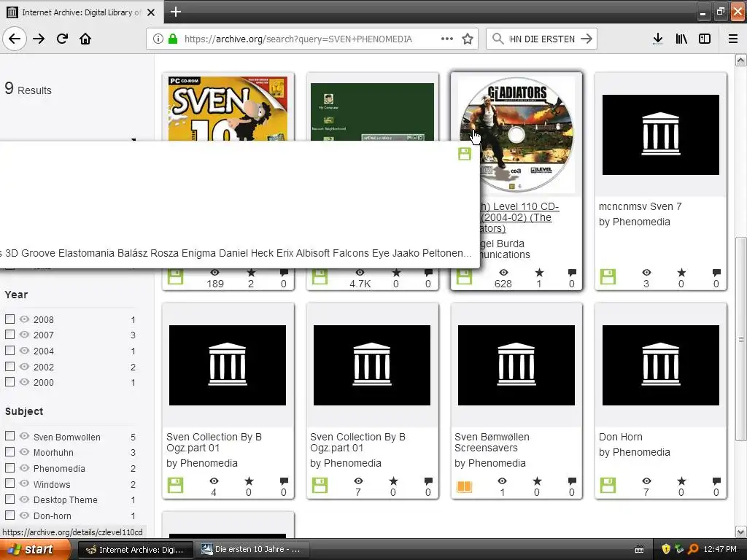Click reviews bubble on mcncnmsv Sven 7 card
Screen dimensions: 747x560
click(x=716, y=273)
